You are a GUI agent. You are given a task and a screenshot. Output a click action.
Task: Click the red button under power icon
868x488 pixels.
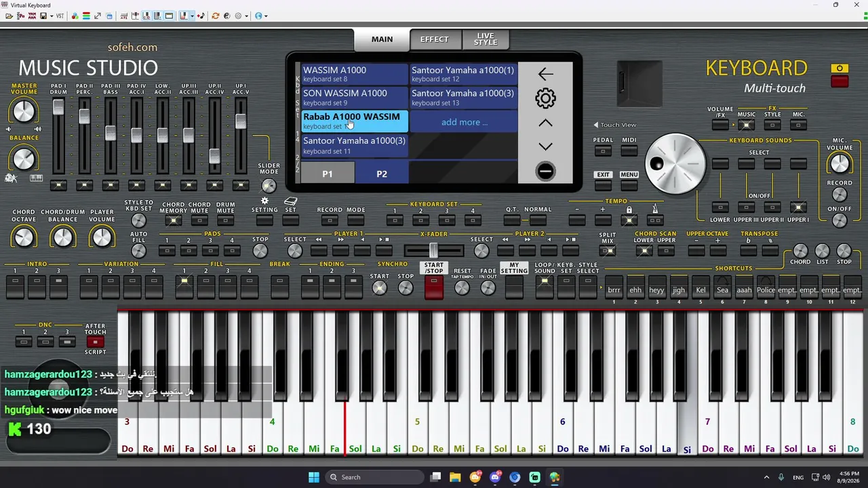coord(840,81)
